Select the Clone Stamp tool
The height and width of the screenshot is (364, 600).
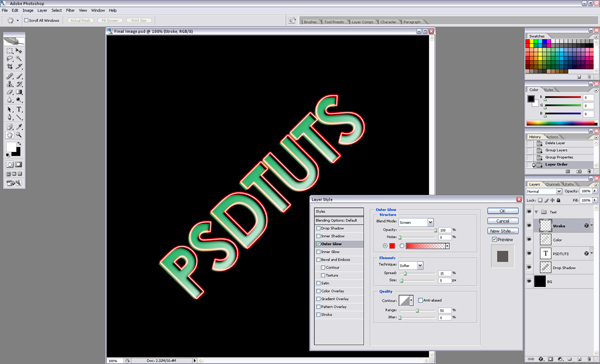tap(10, 84)
